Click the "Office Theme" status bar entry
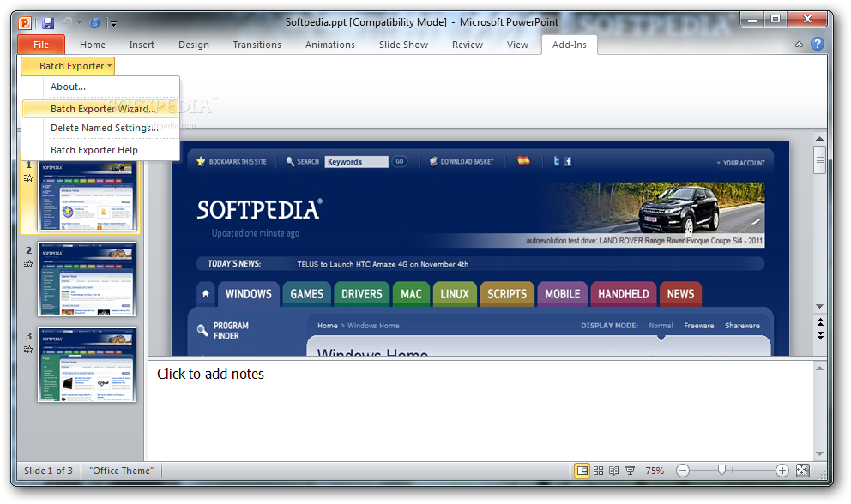The height and width of the screenshot is (504, 851). pyautogui.click(x=122, y=471)
